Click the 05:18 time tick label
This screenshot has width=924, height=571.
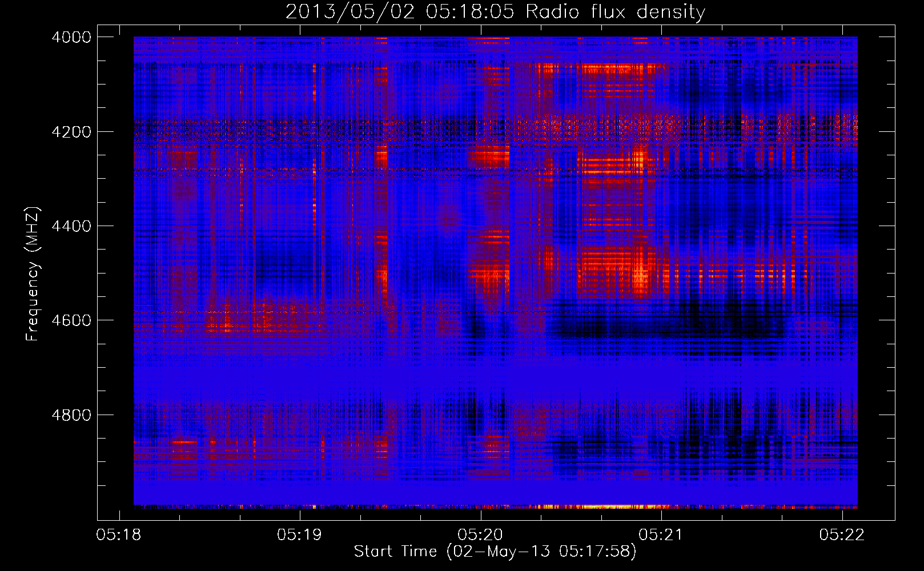point(119,535)
